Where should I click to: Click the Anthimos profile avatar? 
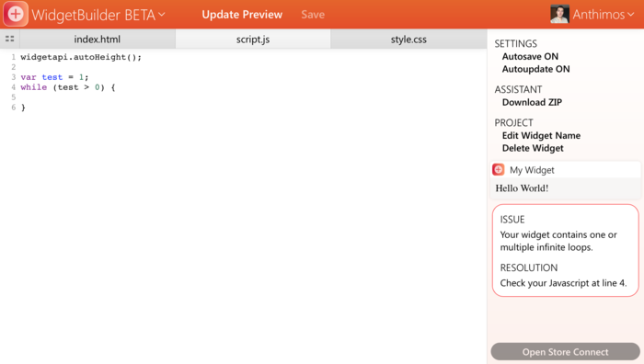[x=559, y=14]
